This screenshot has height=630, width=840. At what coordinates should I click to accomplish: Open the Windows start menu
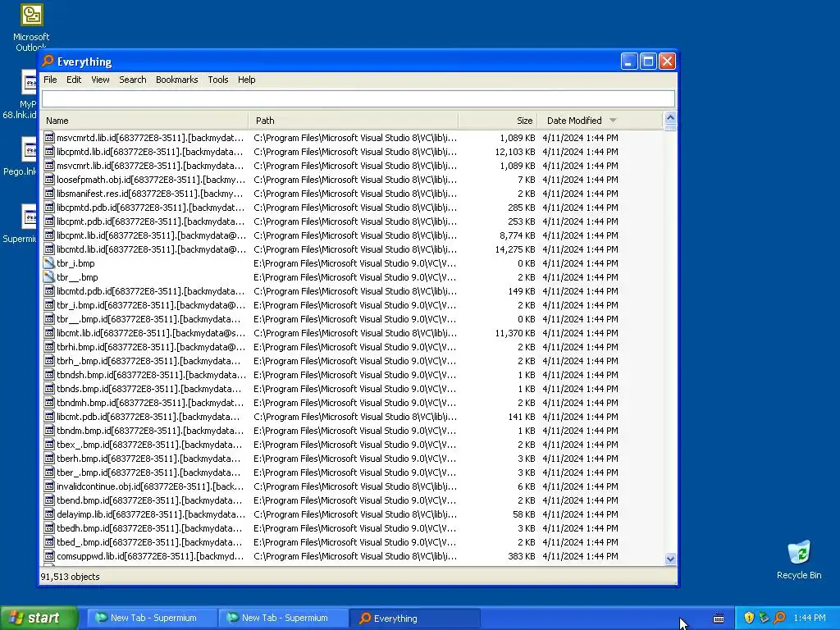(39, 618)
